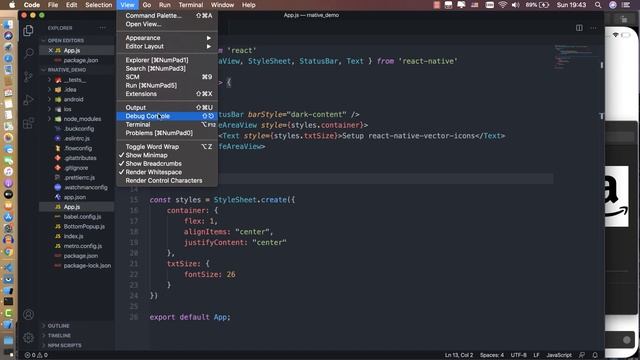Choose Terminal from View menu
The image size is (640, 360).
(167, 124)
